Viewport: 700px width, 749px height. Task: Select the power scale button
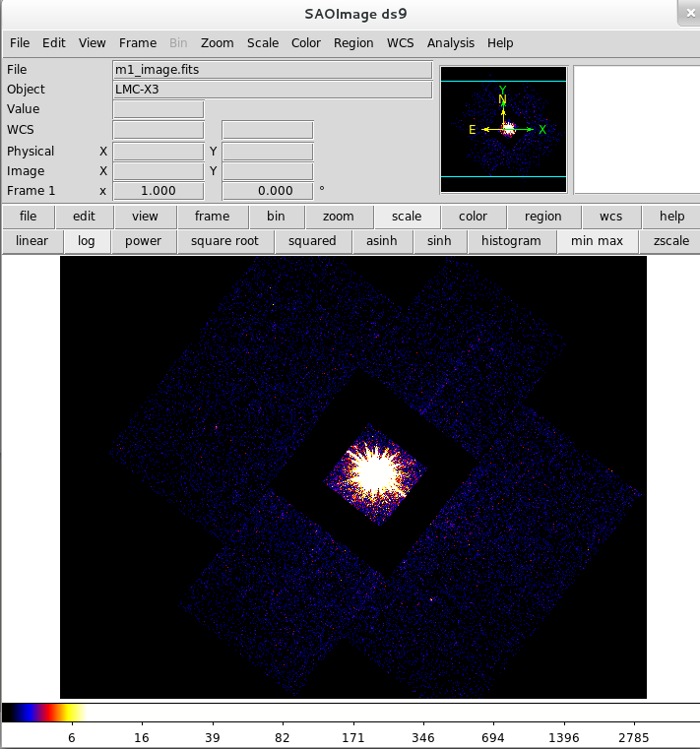[144, 241]
